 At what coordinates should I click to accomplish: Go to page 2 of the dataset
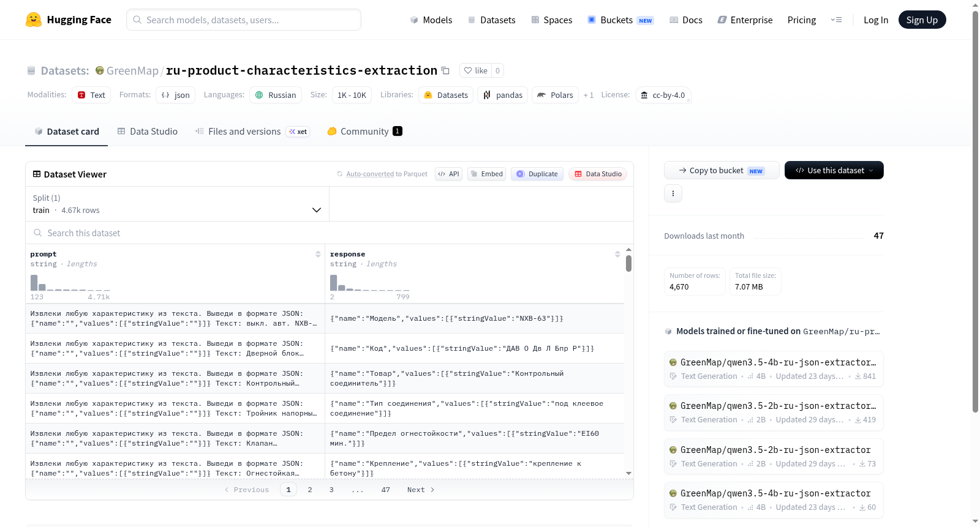click(310, 490)
